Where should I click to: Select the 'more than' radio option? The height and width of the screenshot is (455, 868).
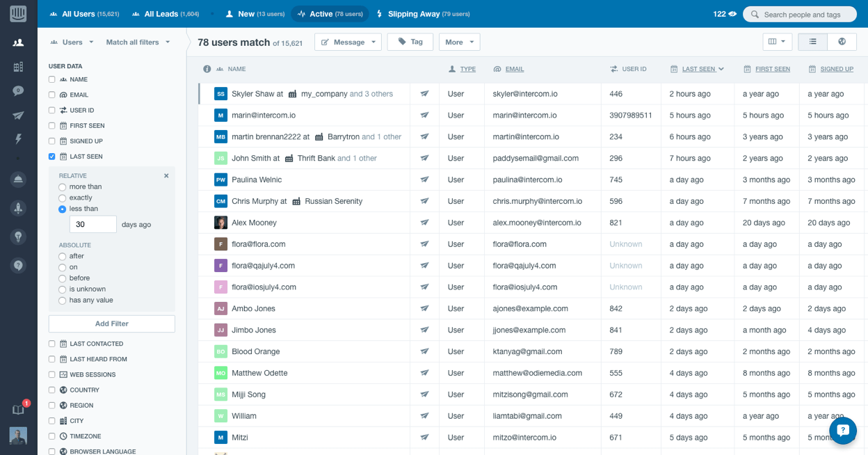(62, 186)
